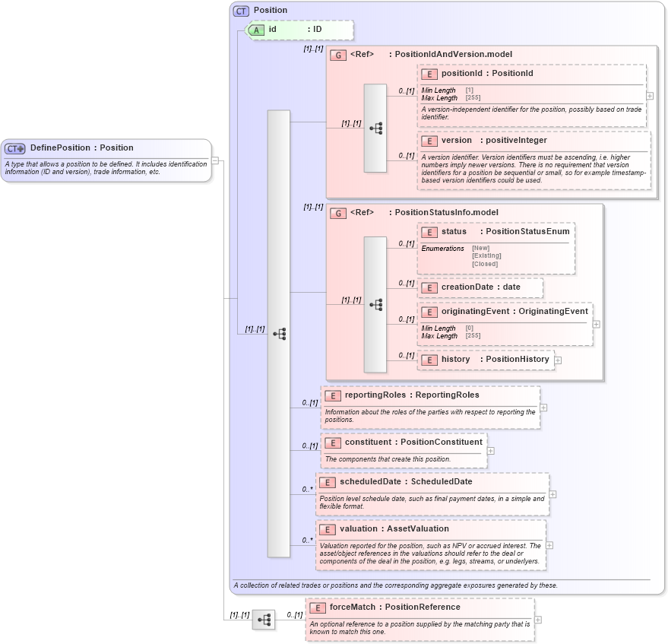
Task: Click the CT icon on the DefinePosition header
Action: (14, 148)
